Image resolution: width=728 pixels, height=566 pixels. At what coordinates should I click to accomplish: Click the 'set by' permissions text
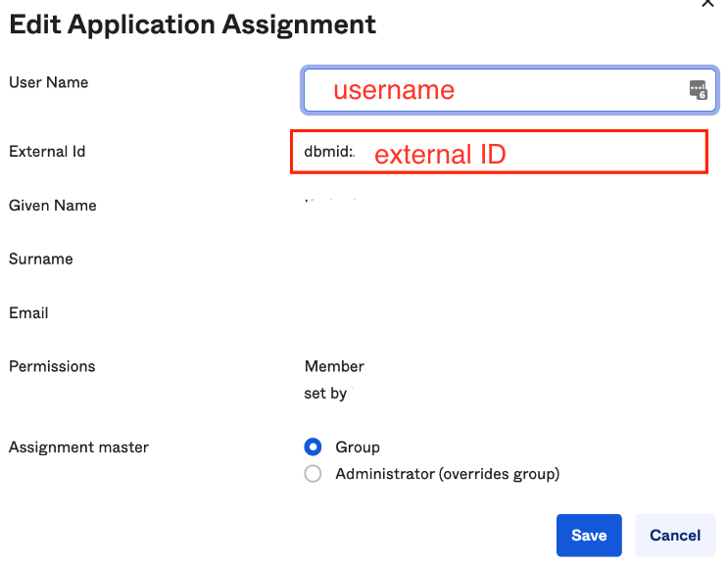(x=325, y=394)
